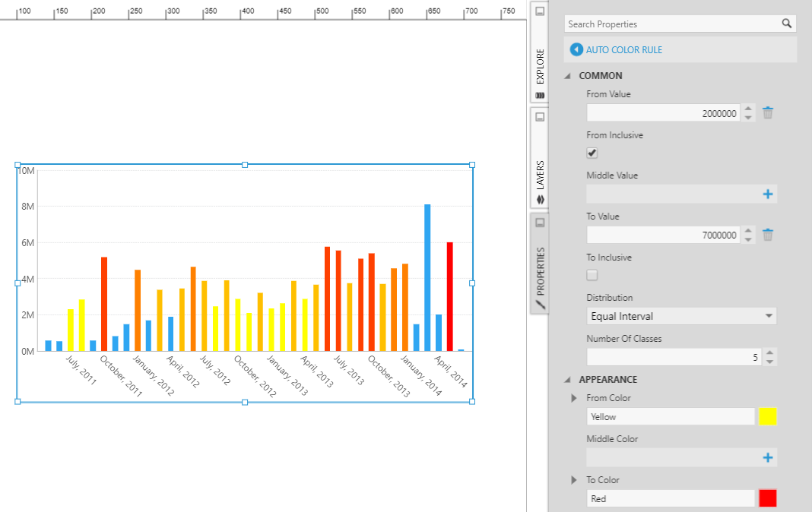Add a Middle Color with plus icon
Viewport: 812px width, 512px height.
[767, 457]
